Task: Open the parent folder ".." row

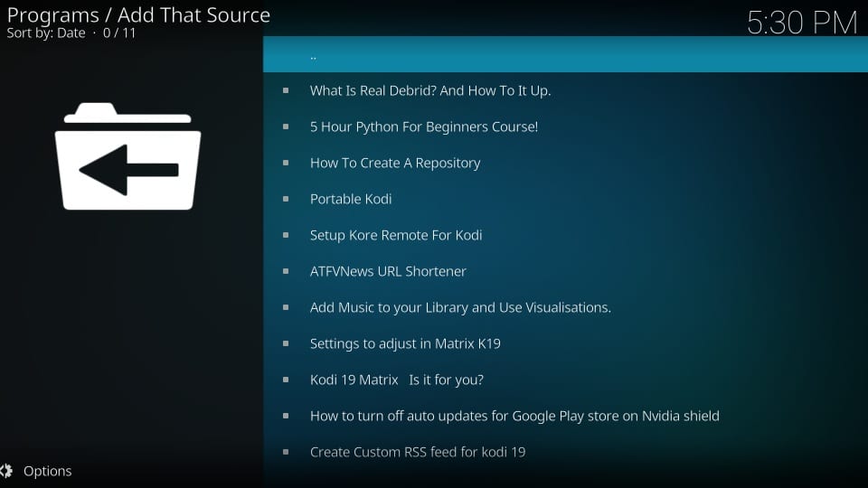Action: click(565, 54)
